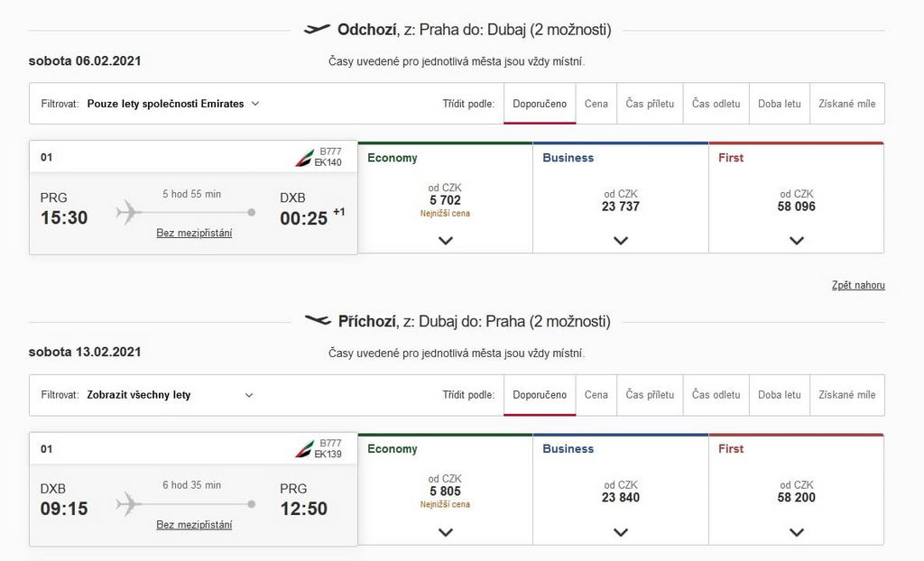Click the landing airplane icon beside Příchozí
The image size is (924, 561).
pos(318,320)
